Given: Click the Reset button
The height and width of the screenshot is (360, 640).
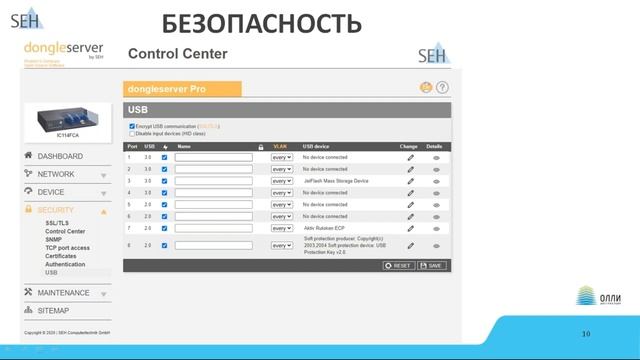Looking at the screenshot, I should click(399, 266).
